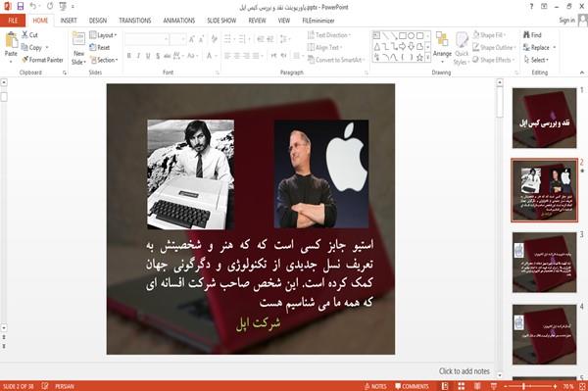Expand the Align Text dropdown
This screenshot has height=391, width=588.
[x=324, y=47]
